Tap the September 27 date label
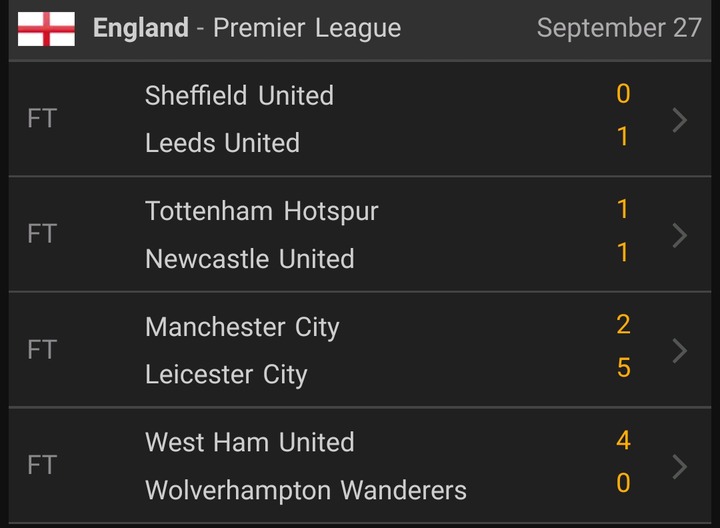 [619, 28]
